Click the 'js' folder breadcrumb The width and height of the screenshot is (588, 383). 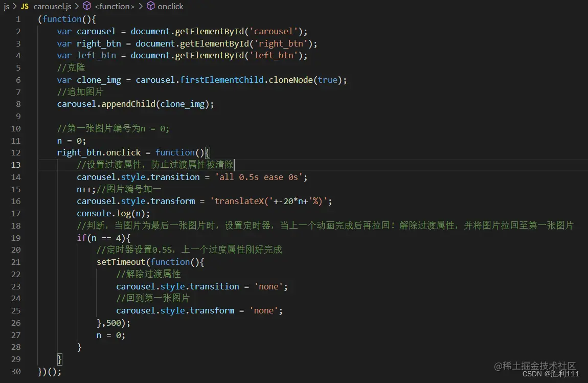click(x=6, y=6)
